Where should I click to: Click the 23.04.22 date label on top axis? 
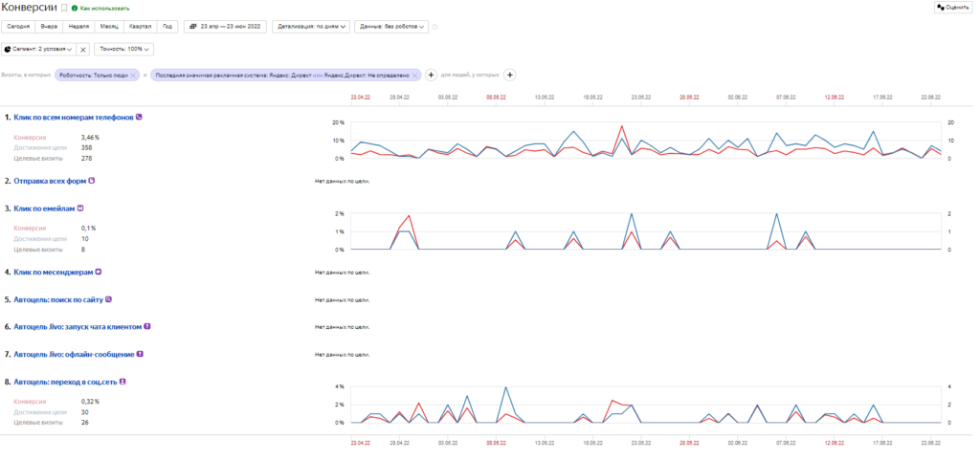tap(361, 98)
